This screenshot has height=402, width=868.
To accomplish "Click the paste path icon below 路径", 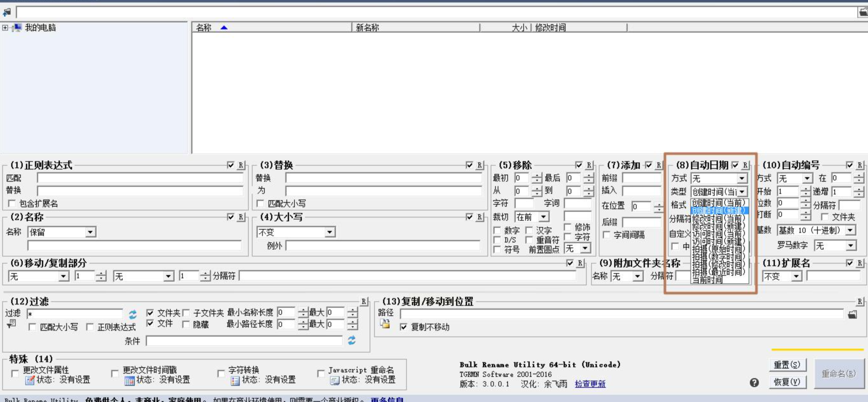I will coord(385,324).
